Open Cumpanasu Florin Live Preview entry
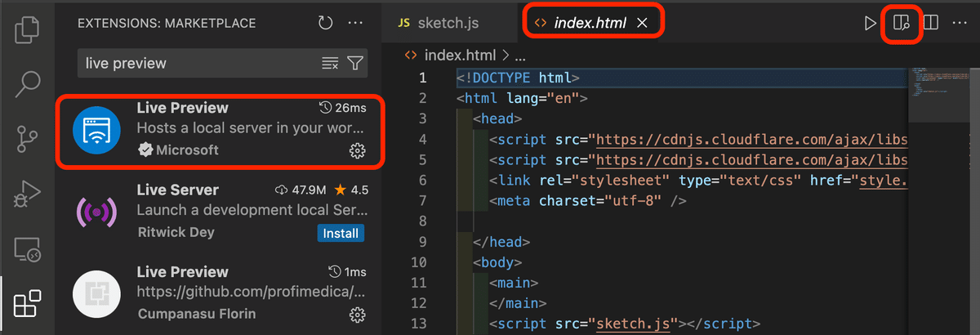This screenshot has width=980, height=335. click(219, 293)
